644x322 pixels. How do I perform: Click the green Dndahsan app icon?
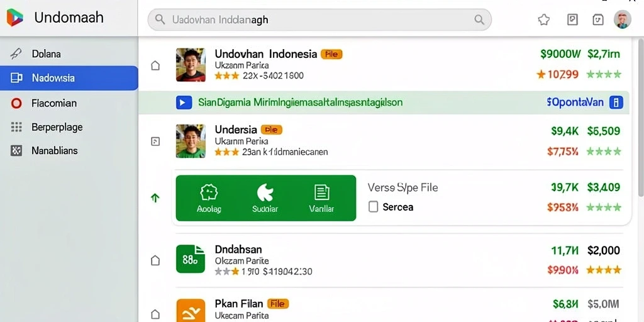click(191, 258)
